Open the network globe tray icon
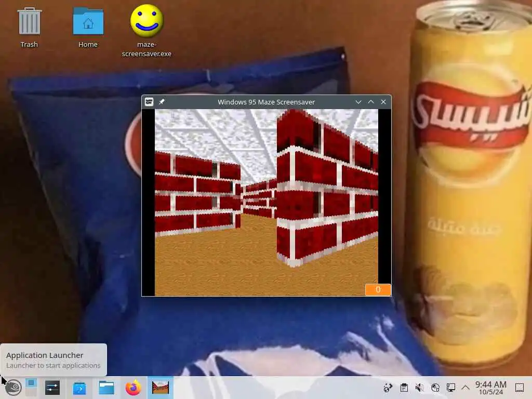This screenshot has height=399, width=532. point(435,388)
